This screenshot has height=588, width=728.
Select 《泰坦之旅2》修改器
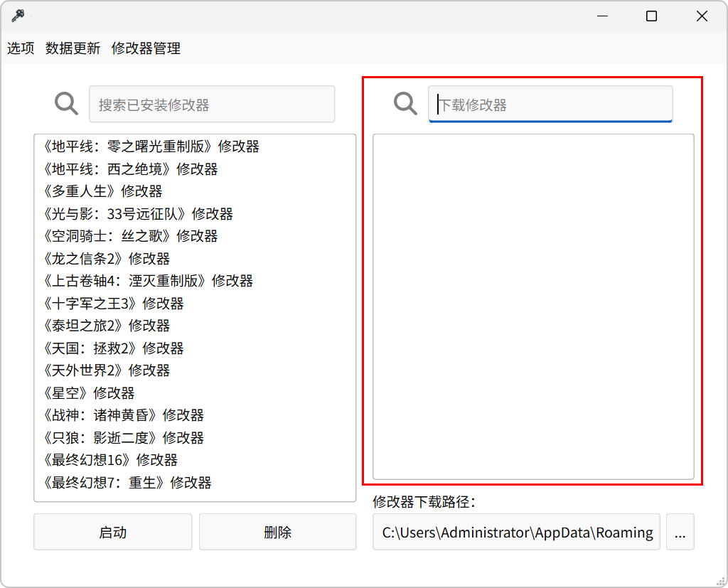coord(195,326)
